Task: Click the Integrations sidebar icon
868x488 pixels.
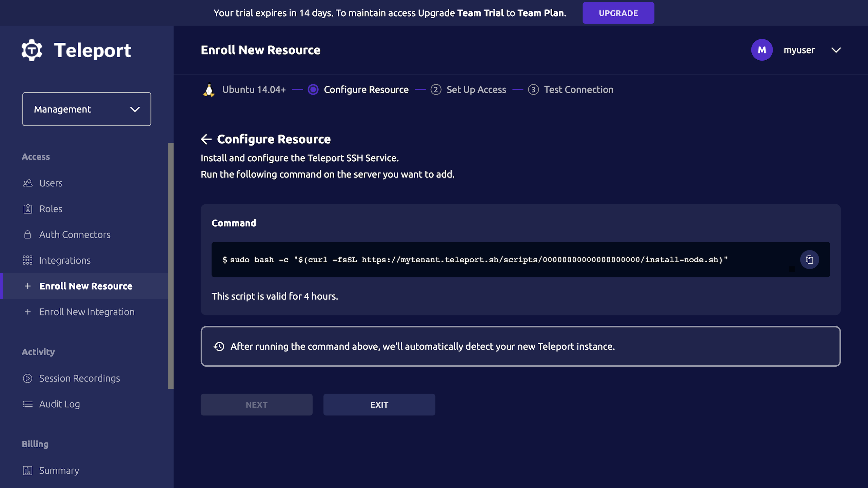Action: 27,260
